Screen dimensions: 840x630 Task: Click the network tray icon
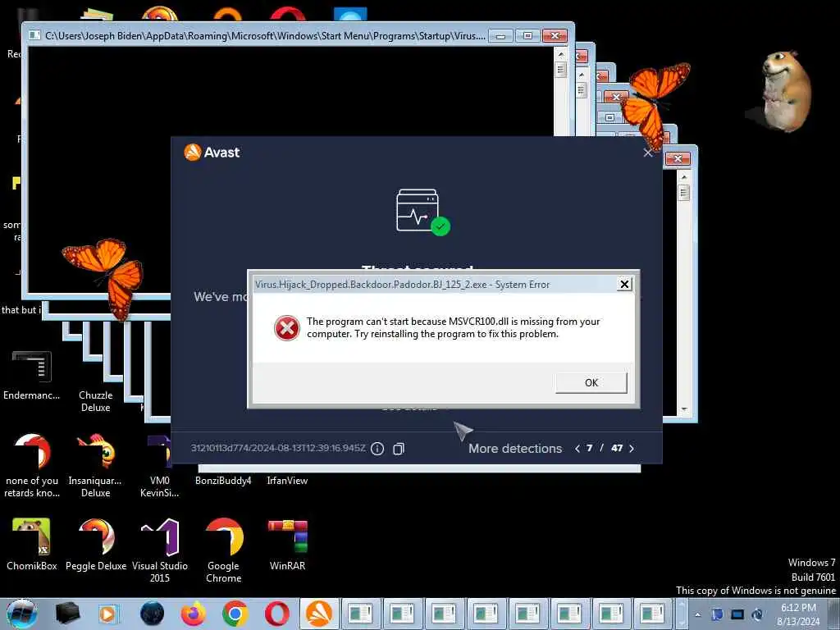pos(737,614)
